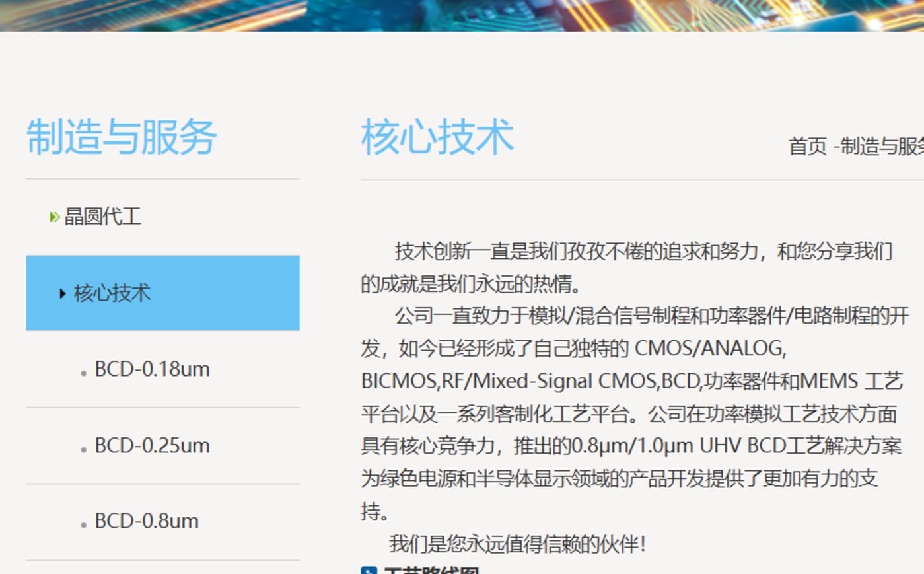Click the large 核心技术 page title
924x574 pixels.
[x=437, y=137]
